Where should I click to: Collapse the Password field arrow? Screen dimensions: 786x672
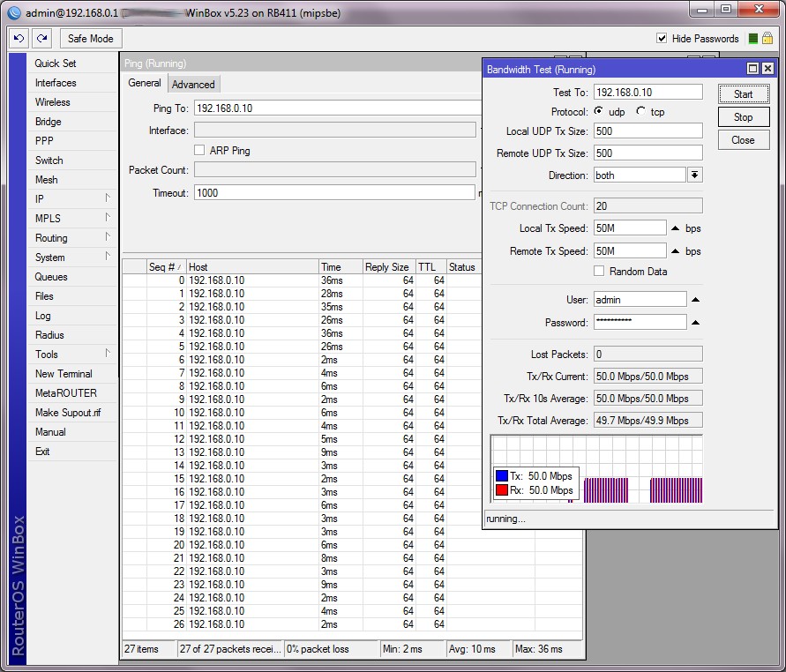click(695, 323)
